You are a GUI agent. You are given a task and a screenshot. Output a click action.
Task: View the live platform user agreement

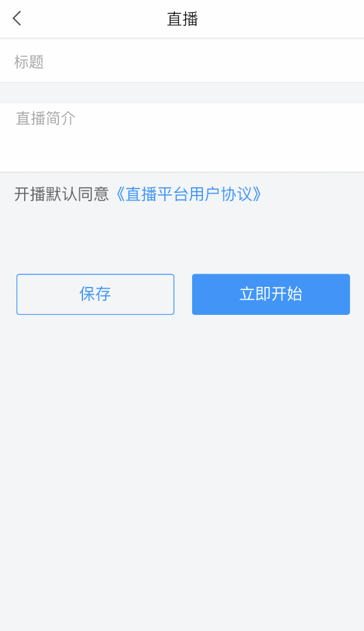click(188, 194)
